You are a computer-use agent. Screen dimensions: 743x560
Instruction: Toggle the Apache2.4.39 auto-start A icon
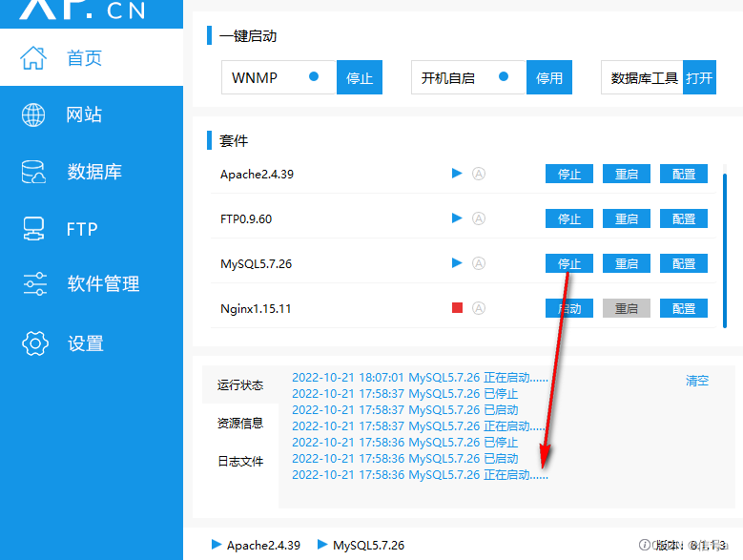click(479, 174)
